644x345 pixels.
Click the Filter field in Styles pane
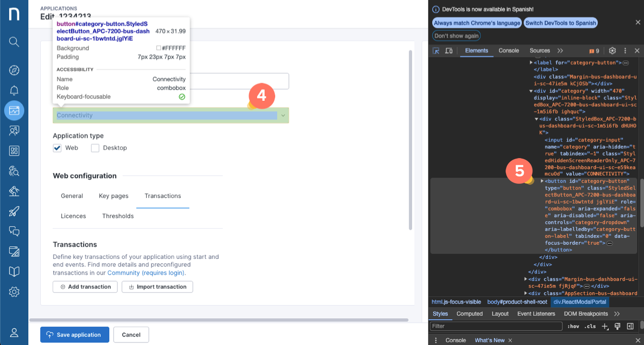(x=496, y=326)
